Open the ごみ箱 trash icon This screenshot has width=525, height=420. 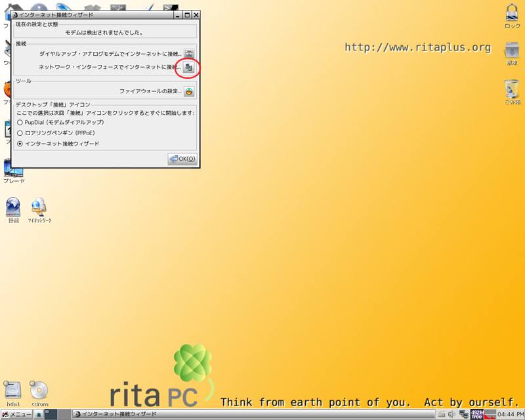pyautogui.click(x=512, y=89)
